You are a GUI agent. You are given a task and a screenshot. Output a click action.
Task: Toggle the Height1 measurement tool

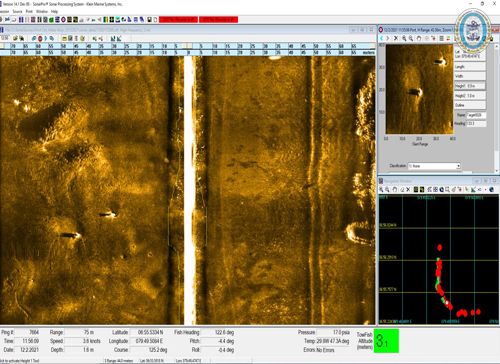470,86
